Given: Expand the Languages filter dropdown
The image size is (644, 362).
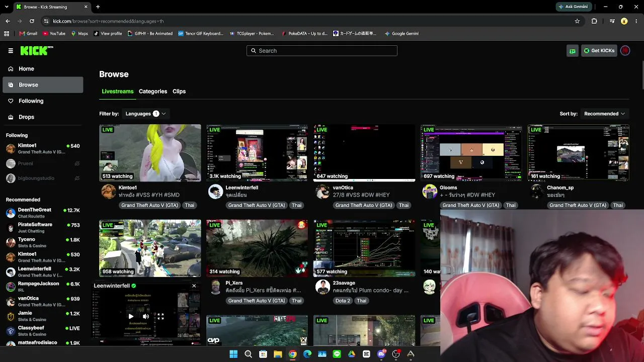Looking at the screenshot, I should 145,114.
